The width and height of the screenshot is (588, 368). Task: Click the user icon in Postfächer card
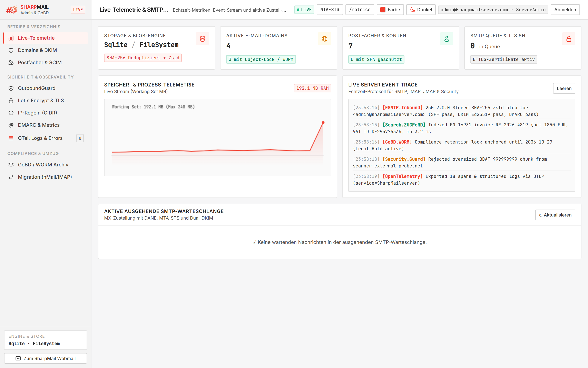click(x=447, y=39)
